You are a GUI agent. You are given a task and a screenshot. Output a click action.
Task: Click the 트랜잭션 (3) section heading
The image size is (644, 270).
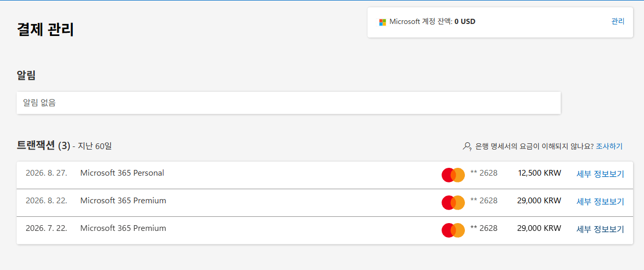pyautogui.click(x=43, y=146)
